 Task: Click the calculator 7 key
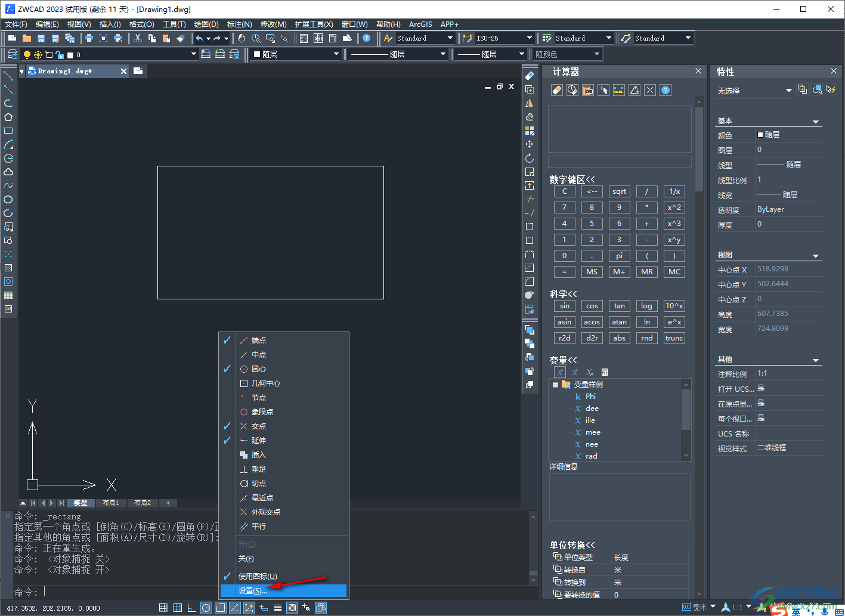564,208
